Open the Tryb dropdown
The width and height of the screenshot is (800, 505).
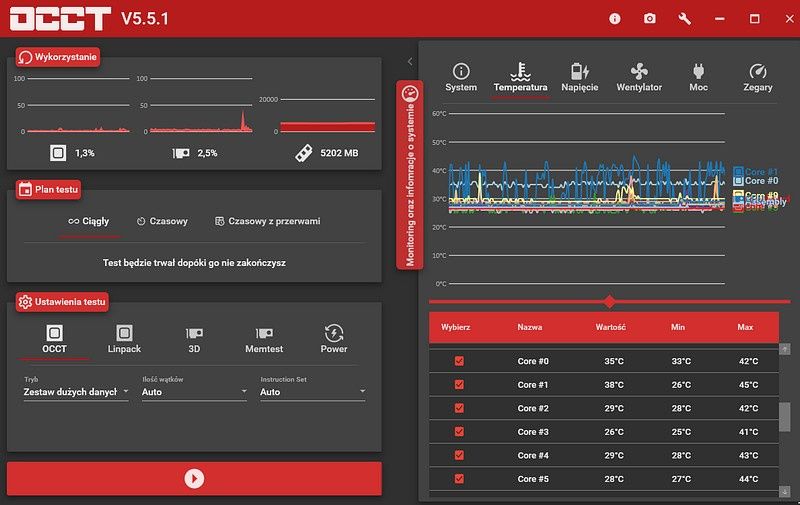pos(76,392)
